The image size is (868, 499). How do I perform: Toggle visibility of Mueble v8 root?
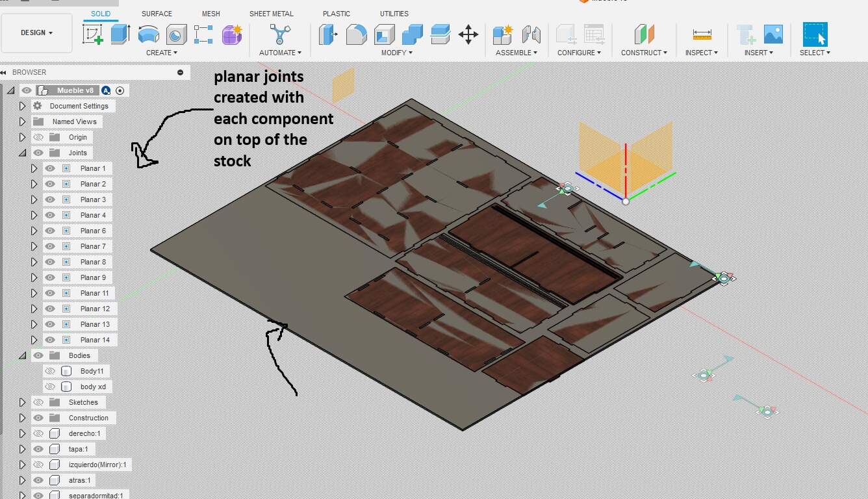(27, 90)
